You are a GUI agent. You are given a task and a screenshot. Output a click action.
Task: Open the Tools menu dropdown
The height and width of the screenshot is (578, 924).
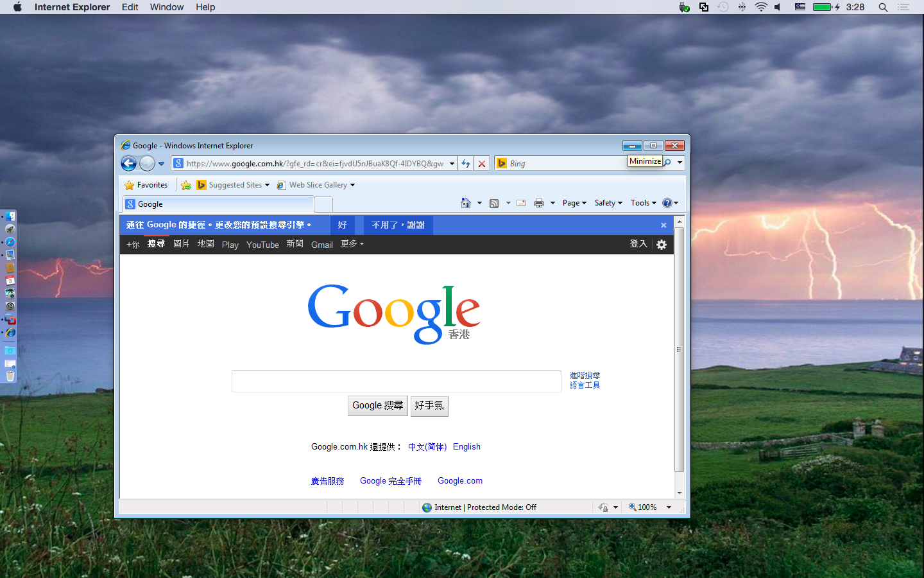[x=644, y=203]
